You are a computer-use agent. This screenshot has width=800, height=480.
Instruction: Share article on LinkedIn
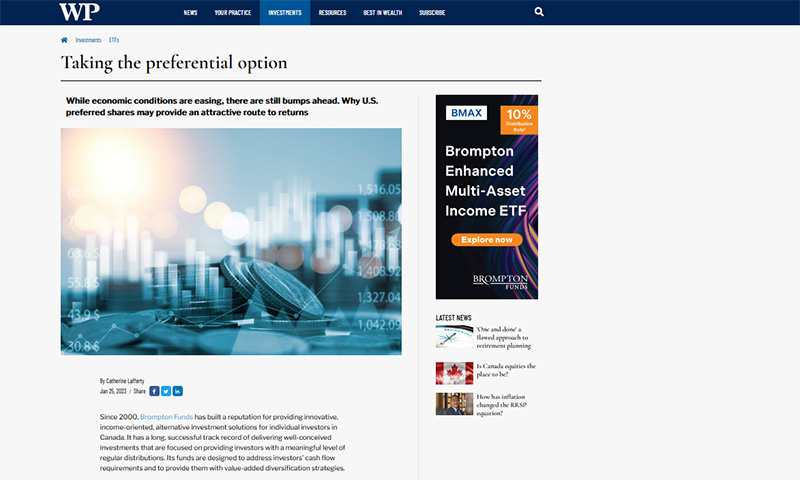[x=178, y=391]
